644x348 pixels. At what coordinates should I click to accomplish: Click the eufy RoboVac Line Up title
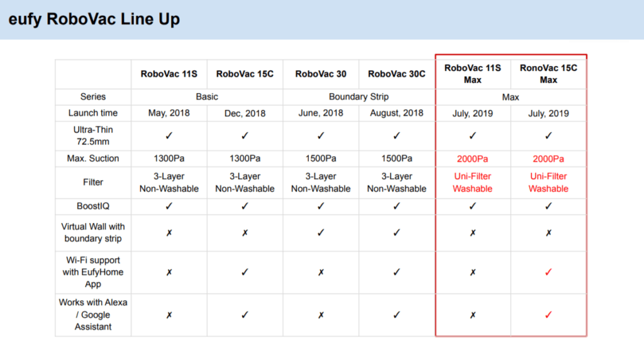94,19
